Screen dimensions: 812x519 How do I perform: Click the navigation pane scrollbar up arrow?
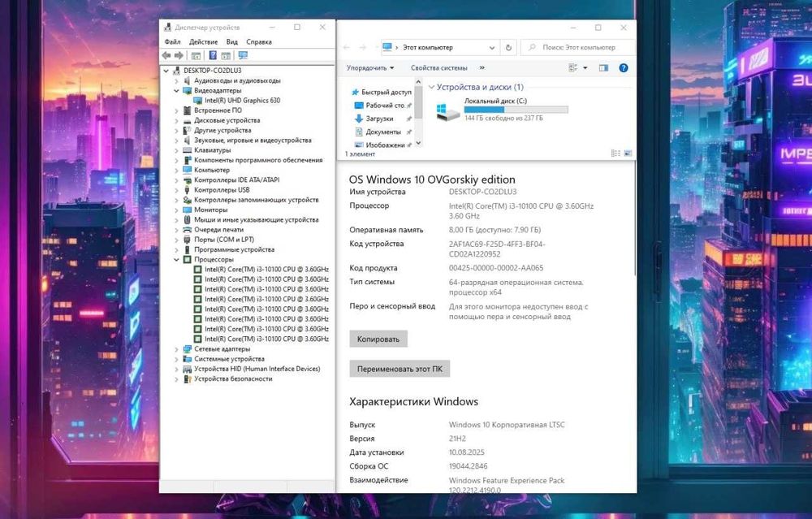[x=418, y=81]
